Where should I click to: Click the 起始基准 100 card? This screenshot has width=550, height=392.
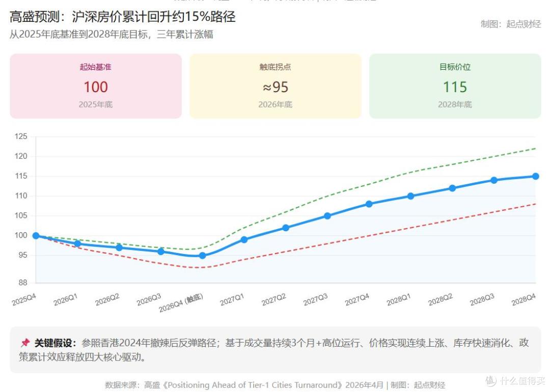point(96,86)
